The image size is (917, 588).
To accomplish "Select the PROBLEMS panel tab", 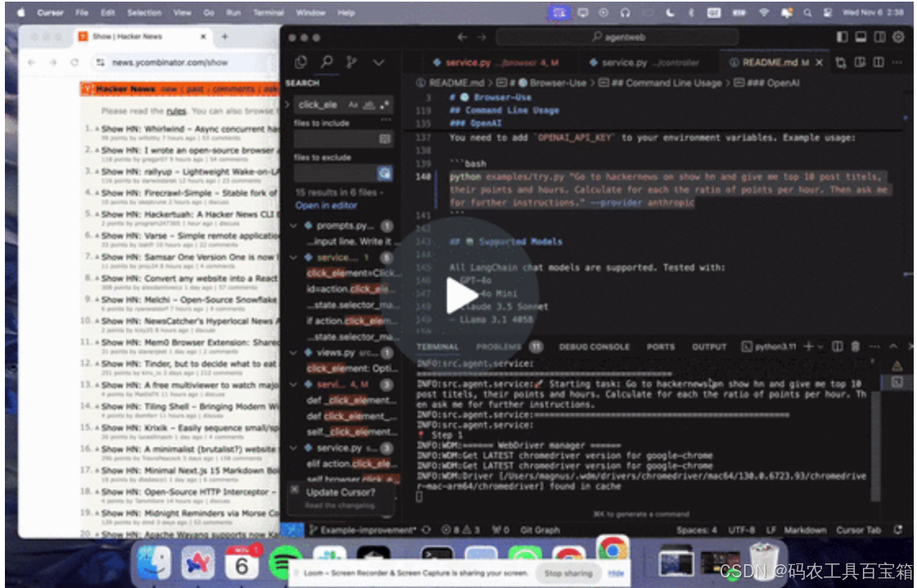I will coord(499,347).
